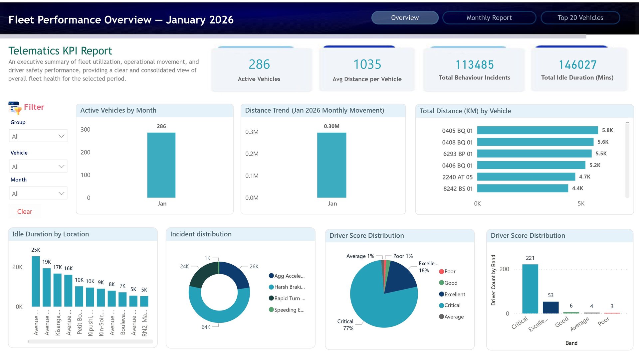The height and width of the screenshot is (364, 639).
Task: Select the Excellent legend dot
Action: 442,294
